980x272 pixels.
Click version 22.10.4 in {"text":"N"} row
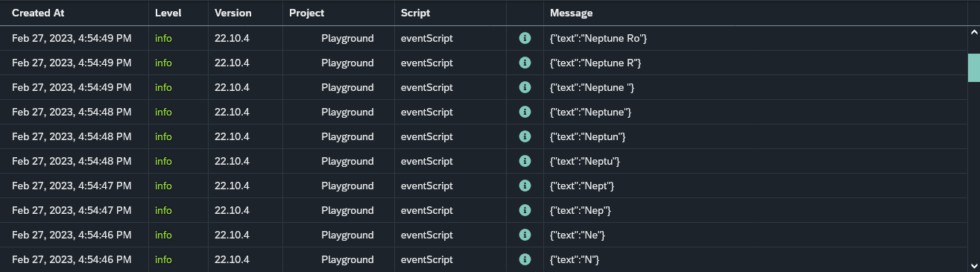[232, 259]
